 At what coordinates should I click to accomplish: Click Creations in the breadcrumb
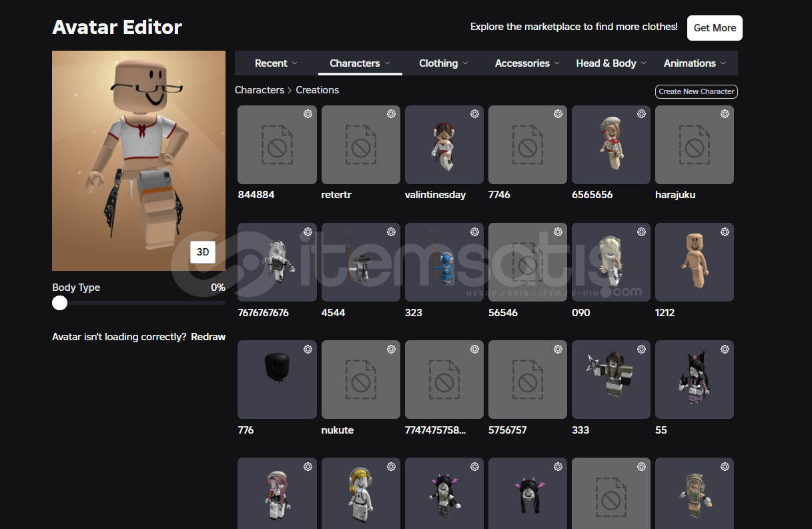(x=318, y=90)
